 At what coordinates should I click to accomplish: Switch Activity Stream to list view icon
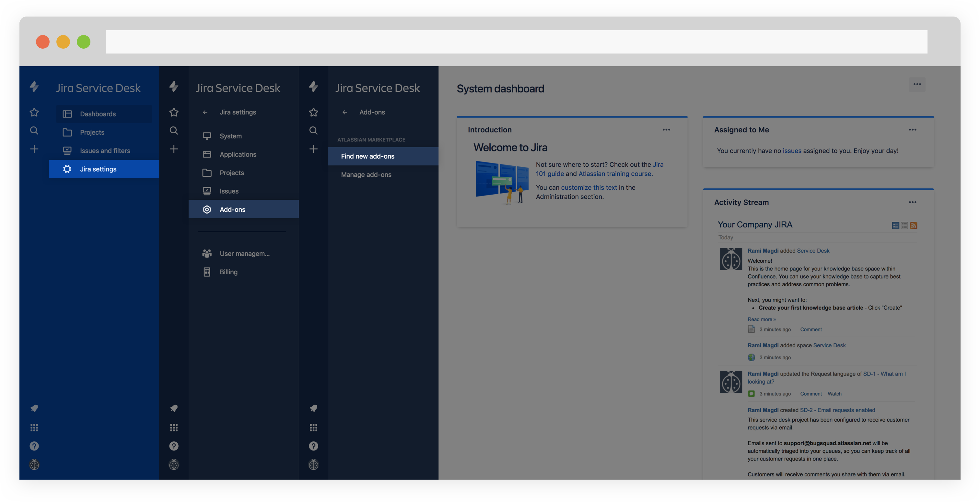coord(904,226)
